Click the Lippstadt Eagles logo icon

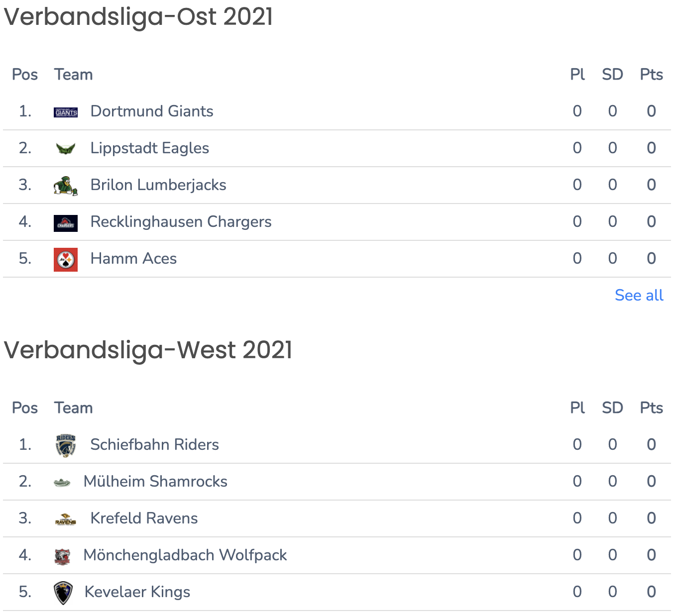click(66, 148)
